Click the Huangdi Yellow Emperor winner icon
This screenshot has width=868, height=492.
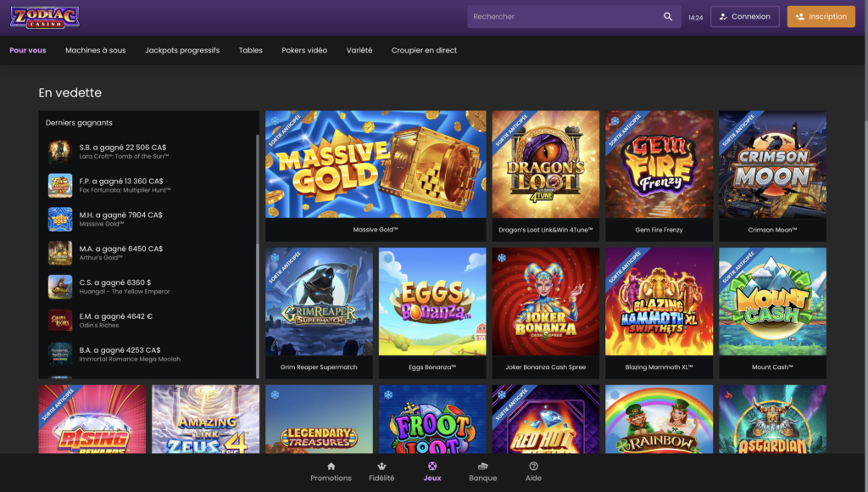point(60,287)
